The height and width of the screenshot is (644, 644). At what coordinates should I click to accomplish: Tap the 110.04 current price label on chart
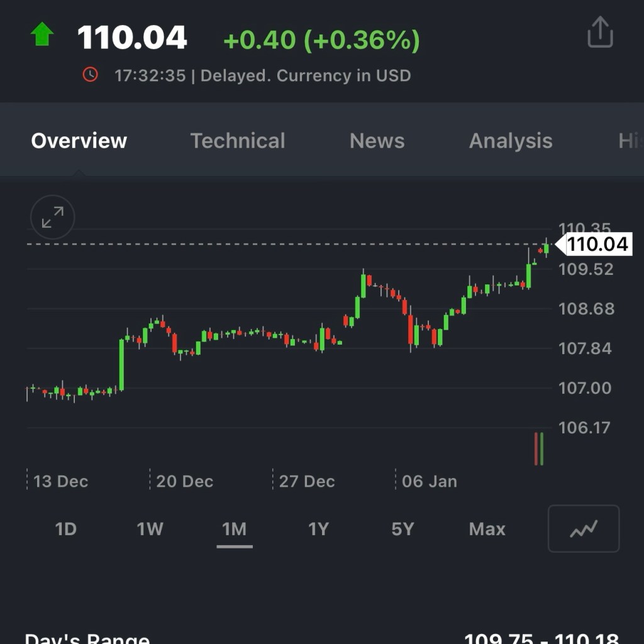pyautogui.click(x=597, y=244)
